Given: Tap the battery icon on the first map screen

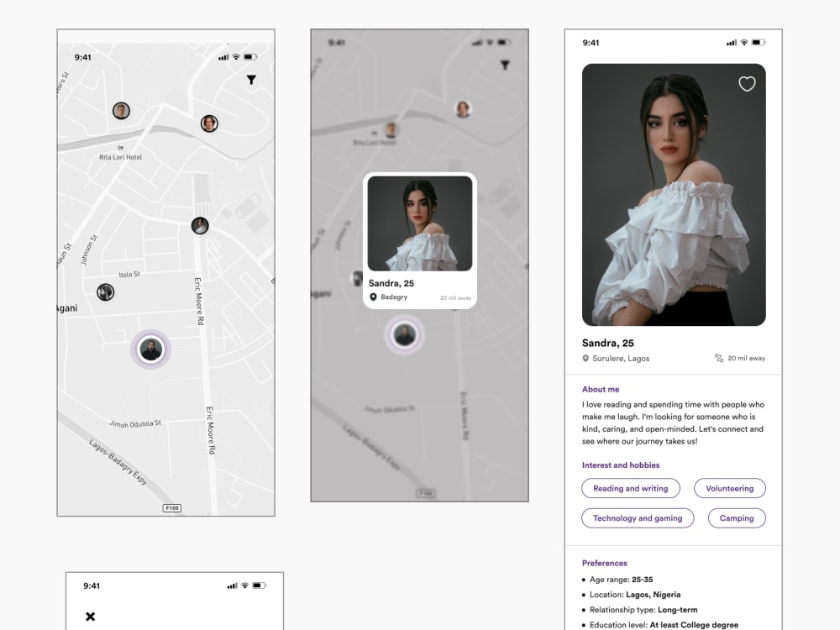Looking at the screenshot, I should [x=250, y=57].
